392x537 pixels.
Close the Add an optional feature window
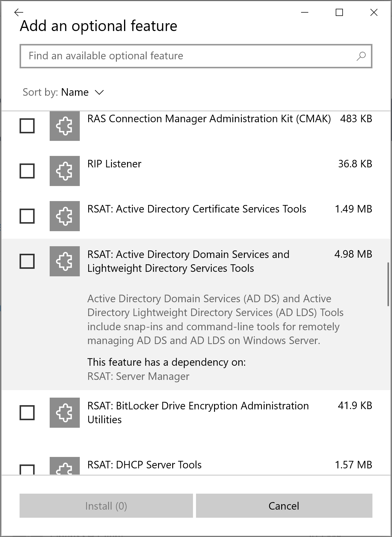point(374,12)
